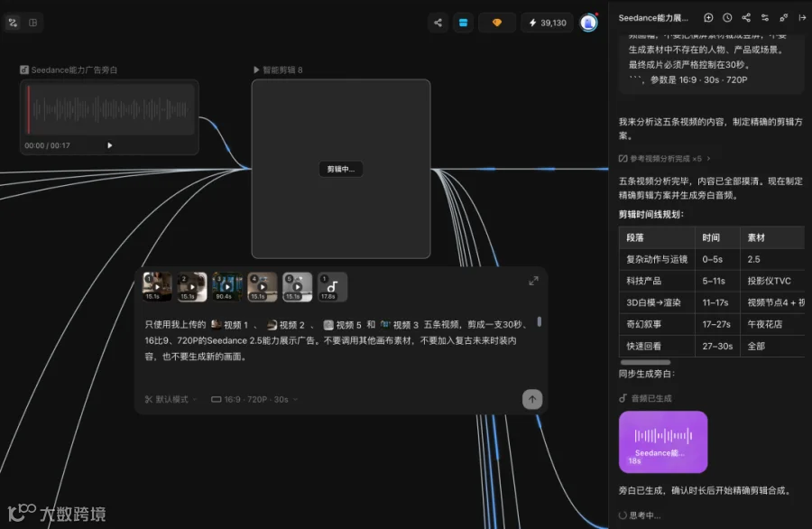Select video thumbnail 2 in the prompt box
The image size is (812, 529).
click(192, 286)
